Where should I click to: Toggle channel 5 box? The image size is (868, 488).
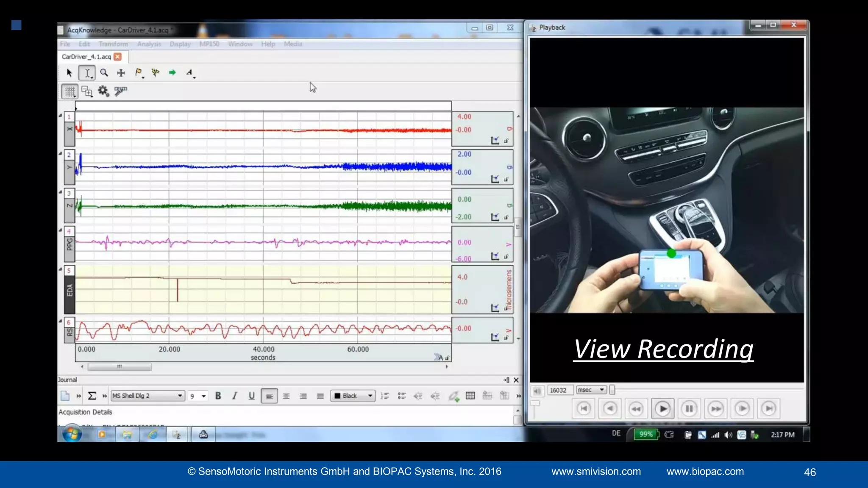coord(69,271)
